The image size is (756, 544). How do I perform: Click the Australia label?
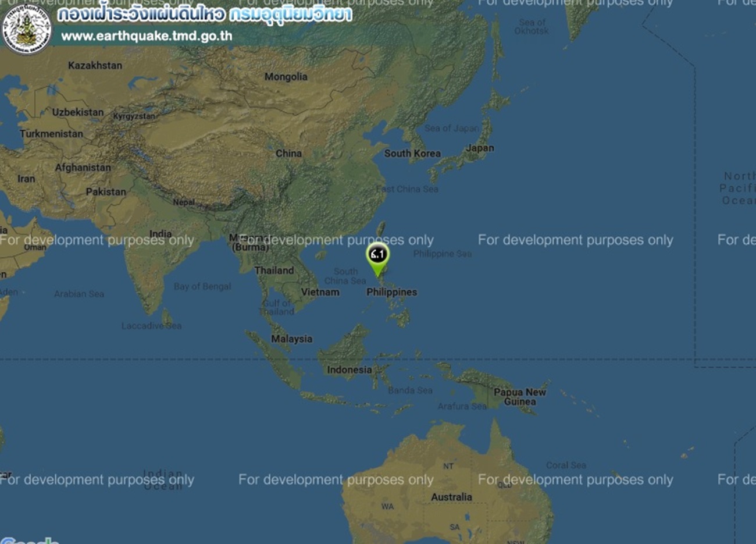pos(451,497)
